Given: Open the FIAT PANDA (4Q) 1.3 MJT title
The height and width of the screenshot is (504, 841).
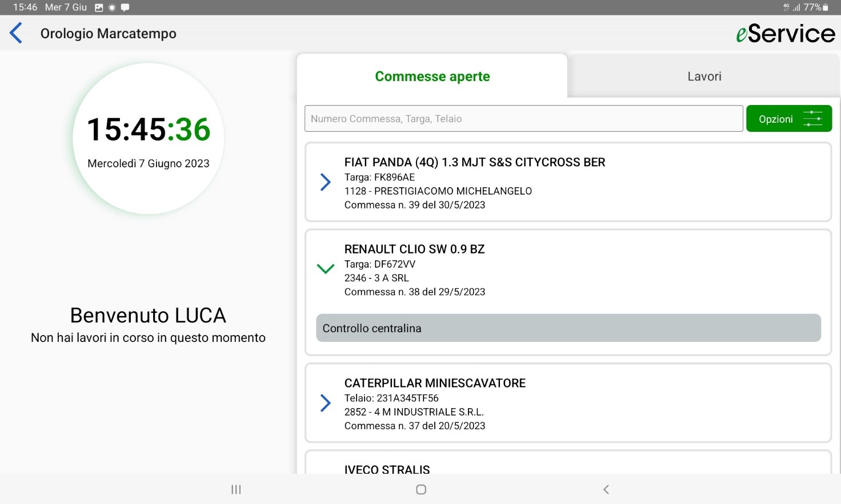Looking at the screenshot, I should coord(475,162).
